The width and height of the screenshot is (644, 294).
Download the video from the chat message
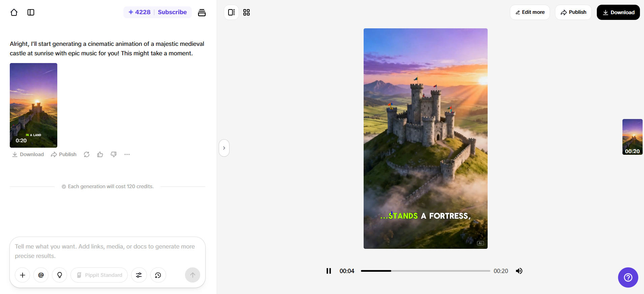[28, 154]
